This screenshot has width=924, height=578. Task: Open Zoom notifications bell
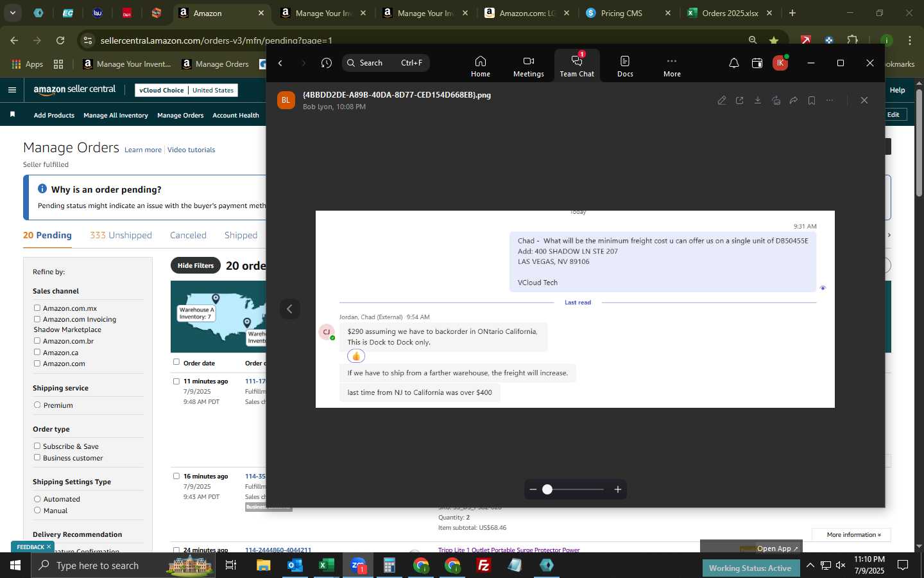pos(733,63)
